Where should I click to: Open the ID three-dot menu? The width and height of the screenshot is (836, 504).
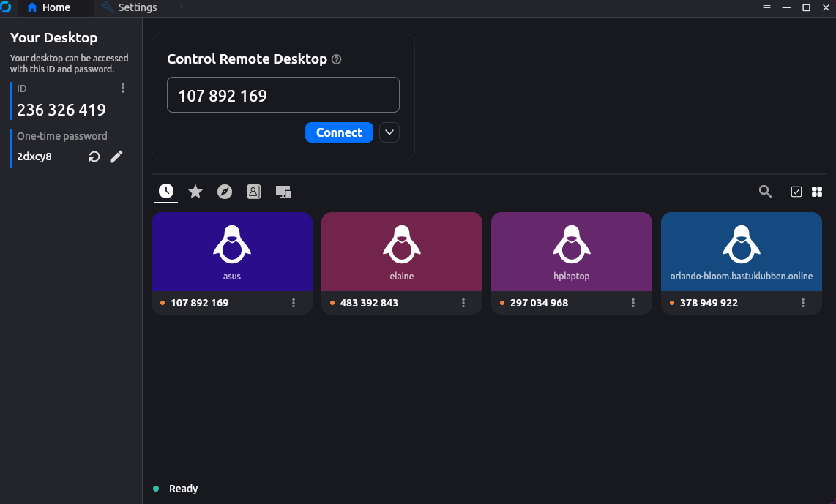coord(122,87)
